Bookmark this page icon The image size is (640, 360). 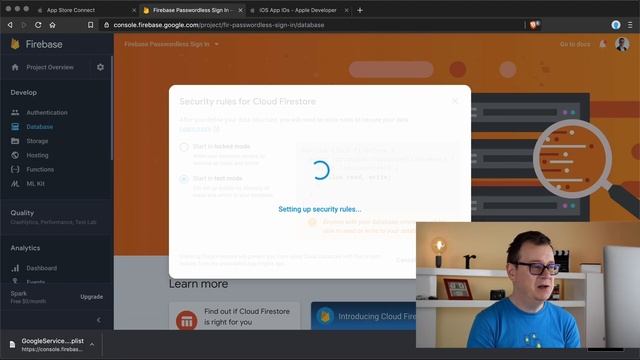click(90, 25)
